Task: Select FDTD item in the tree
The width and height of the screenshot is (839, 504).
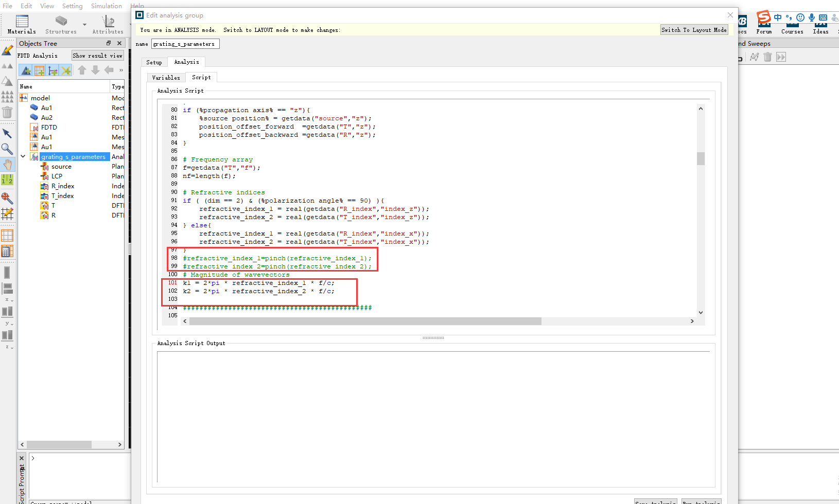Action: tap(49, 127)
